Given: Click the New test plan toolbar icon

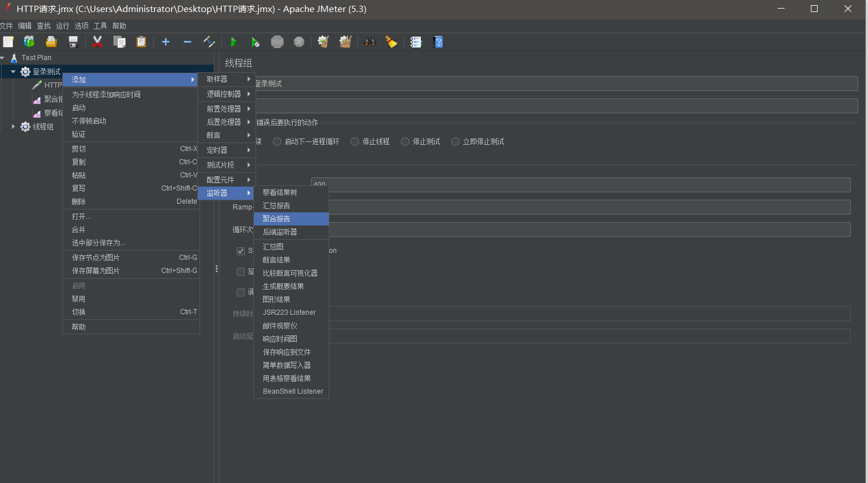Looking at the screenshot, I should click(8, 42).
